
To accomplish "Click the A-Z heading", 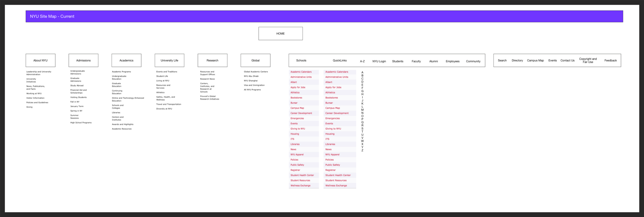I will pos(362,61).
